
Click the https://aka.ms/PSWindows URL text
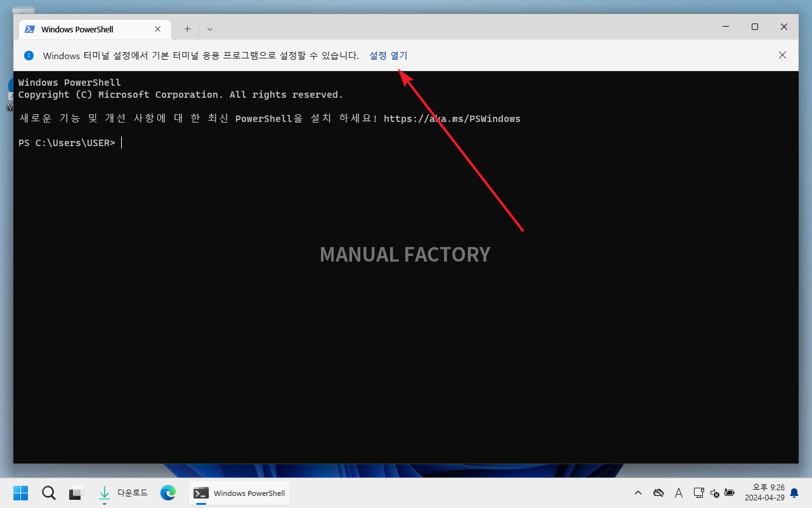452,119
